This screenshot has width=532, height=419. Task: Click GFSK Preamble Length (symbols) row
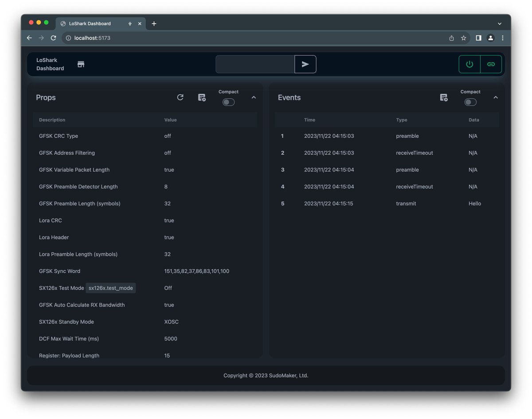[145, 204]
